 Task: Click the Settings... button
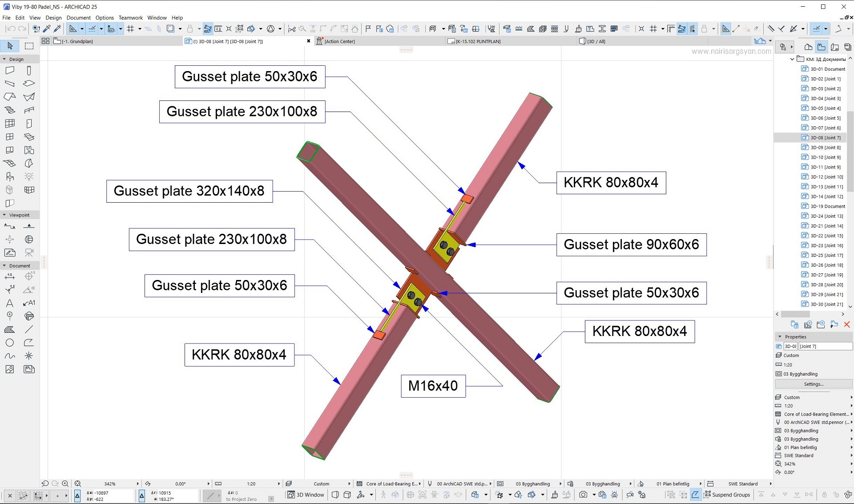[814, 384]
